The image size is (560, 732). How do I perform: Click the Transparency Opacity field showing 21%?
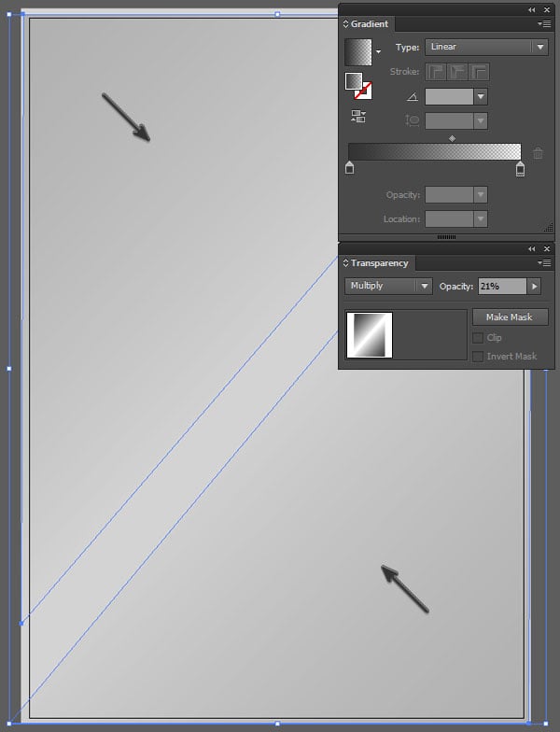[x=502, y=286]
